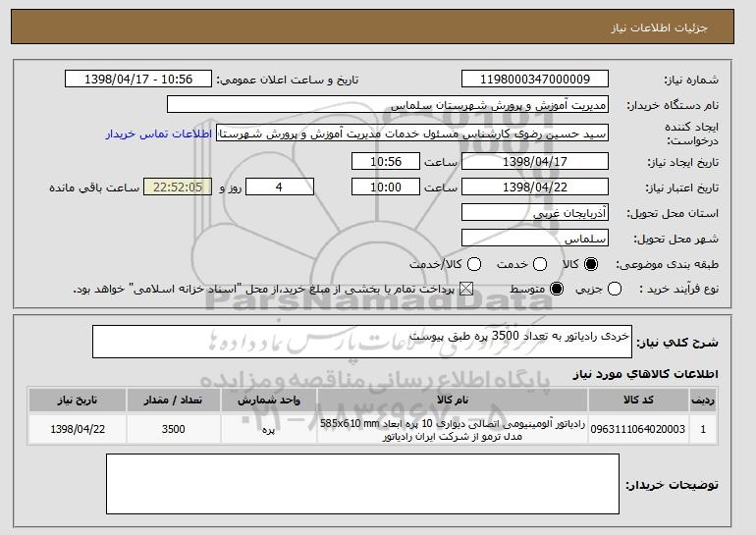Click the general description box about radiators

362,342
